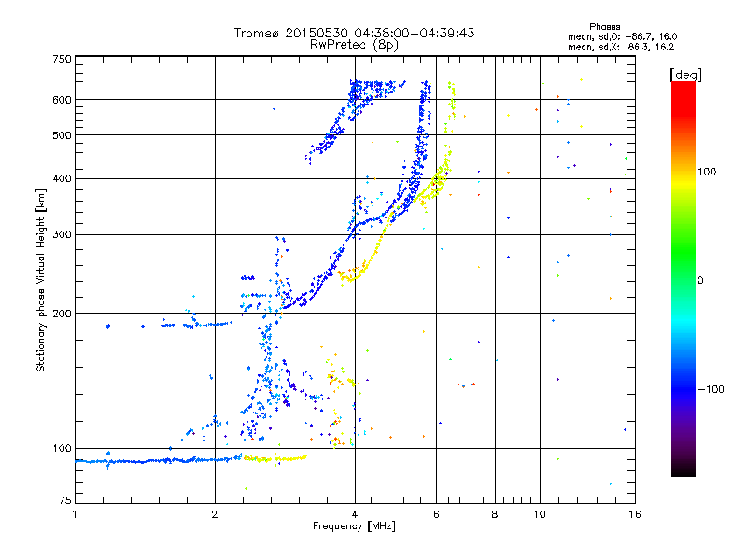Click the plot title 'Tromsø 20150530 04:38:00-04:39:43'
The width and height of the screenshot is (747, 560).
(x=354, y=33)
